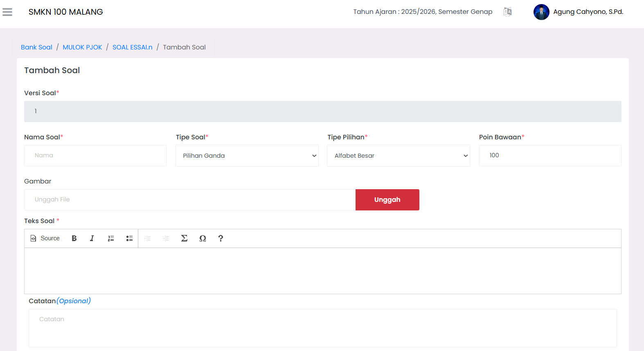
Task: Expand the Tipe Soal dropdown
Action: [247, 156]
